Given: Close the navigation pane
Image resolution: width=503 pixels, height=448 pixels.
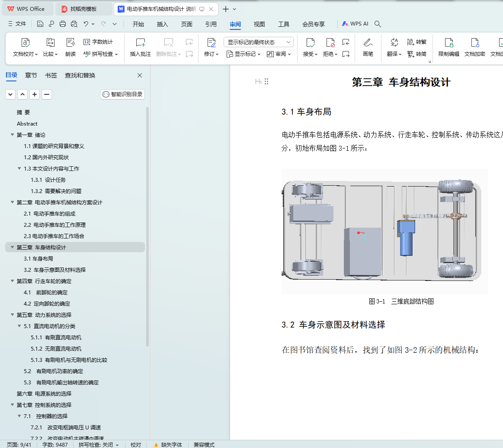Looking at the screenshot, I should [x=140, y=75].
